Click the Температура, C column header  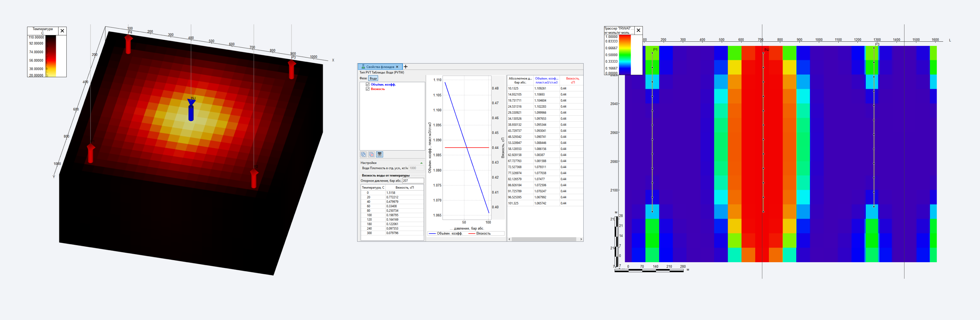[373, 187]
